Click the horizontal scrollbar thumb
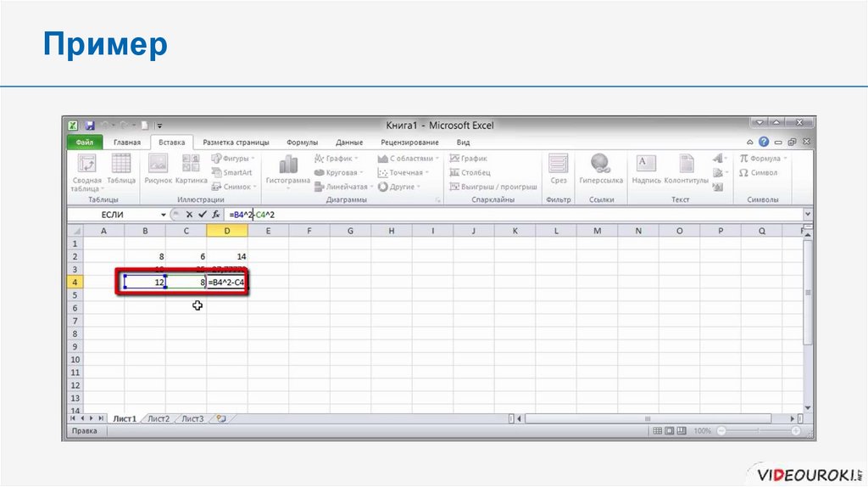868x487 pixels. pyautogui.click(x=648, y=419)
